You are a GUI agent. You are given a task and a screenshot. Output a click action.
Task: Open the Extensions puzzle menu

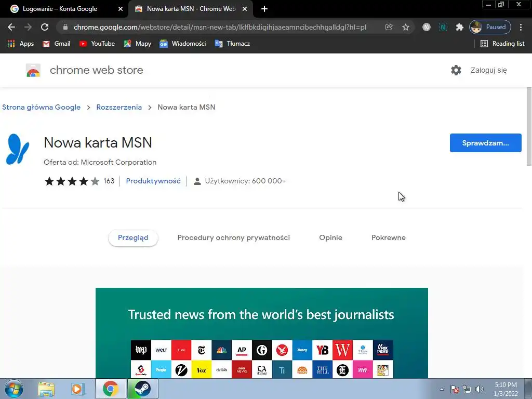click(459, 27)
